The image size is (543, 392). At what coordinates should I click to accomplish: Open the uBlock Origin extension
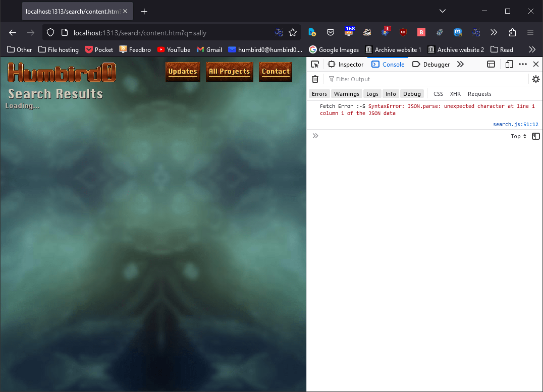(403, 33)
